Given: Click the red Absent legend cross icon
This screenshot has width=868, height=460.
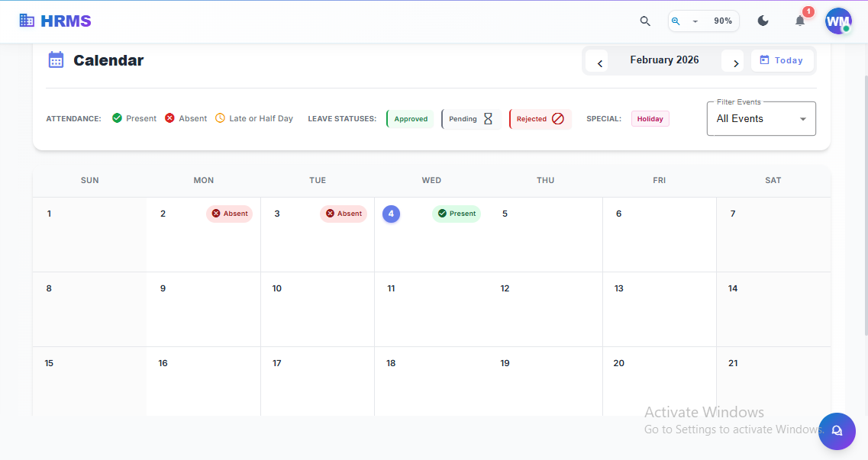Looking at the screenshot, I should tap(170, 117).
